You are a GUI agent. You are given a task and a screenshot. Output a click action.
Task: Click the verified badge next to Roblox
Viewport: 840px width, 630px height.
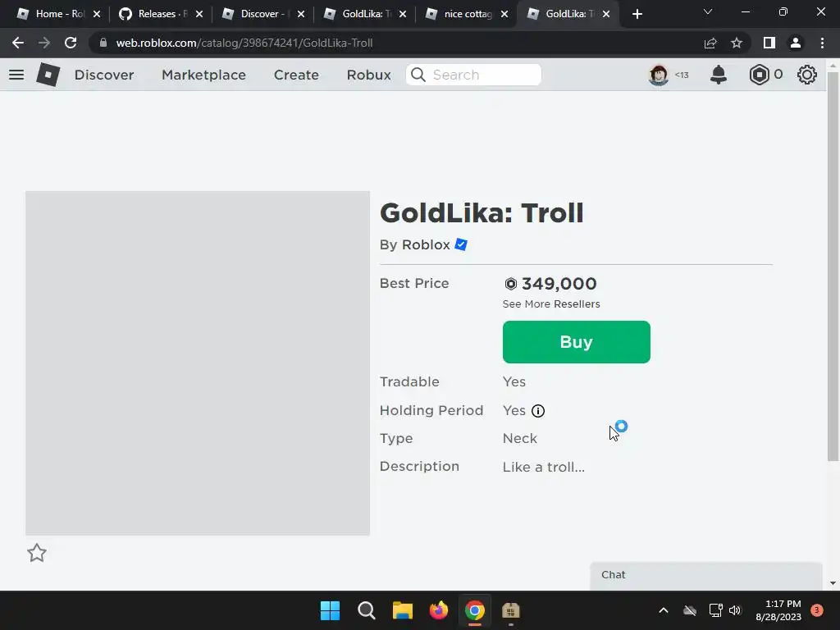(461, 244)
